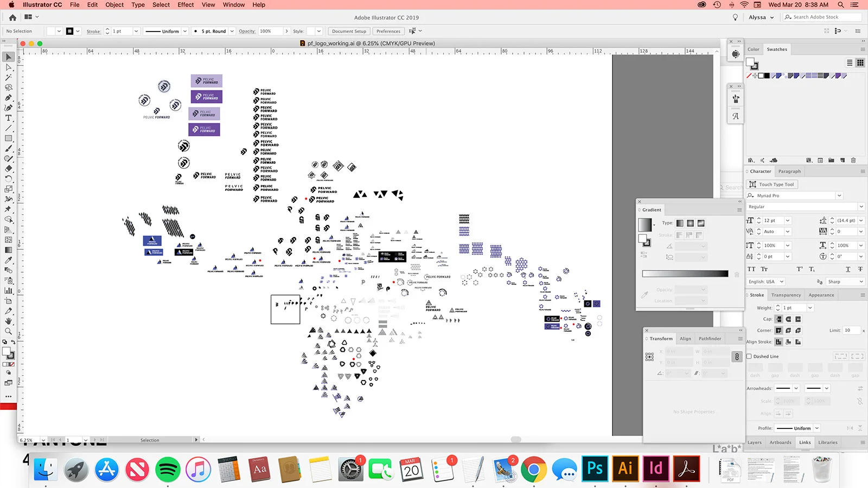The image size is (868, 488).
Task: Switch to the Paragraph tab
Action: 789,171
